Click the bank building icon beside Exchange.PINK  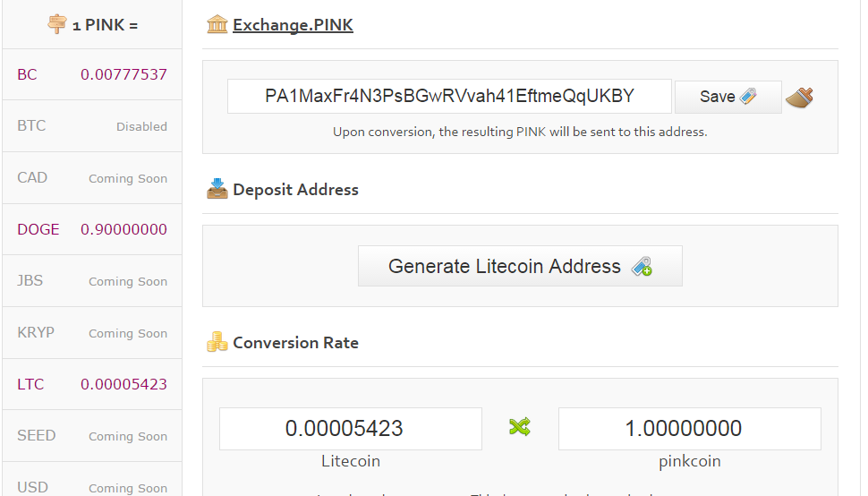217,24
